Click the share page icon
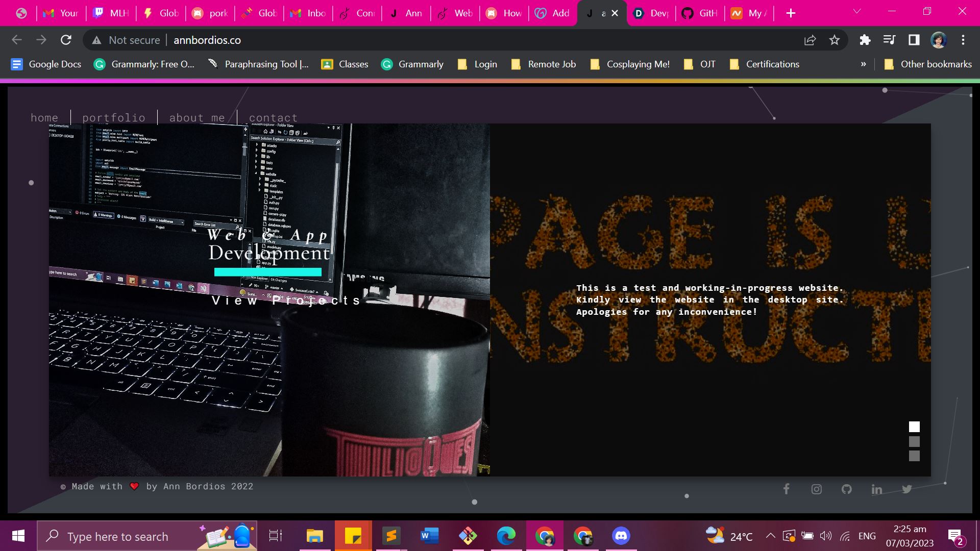The height and width of the screenshot is (551, 980). point(810,40)
